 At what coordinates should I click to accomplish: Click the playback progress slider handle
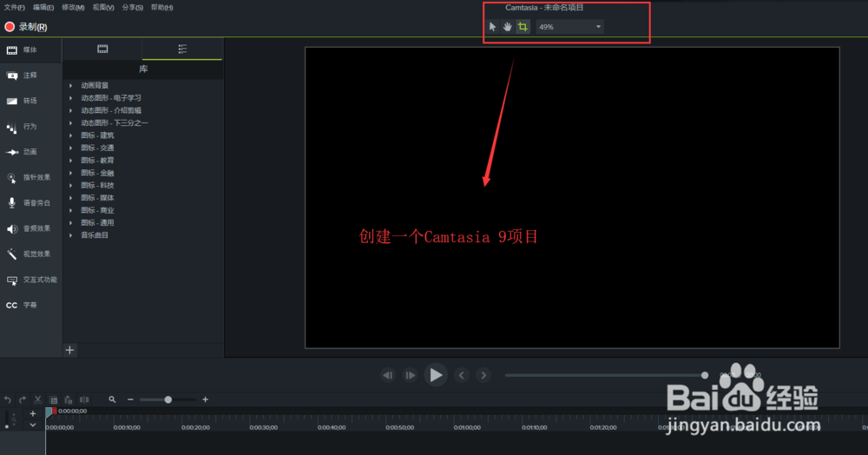[x=705, y=375]
